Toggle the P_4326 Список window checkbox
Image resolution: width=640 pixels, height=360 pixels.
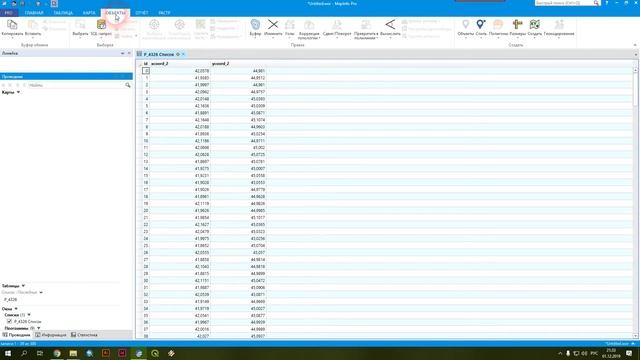pos(9,322)
